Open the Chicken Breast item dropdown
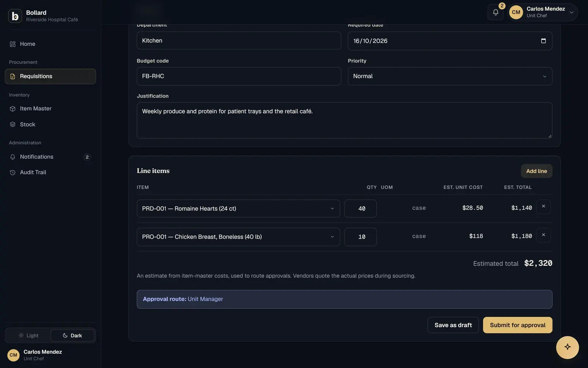The height and width of the screenshot is (368, 588). pos(238,237)
